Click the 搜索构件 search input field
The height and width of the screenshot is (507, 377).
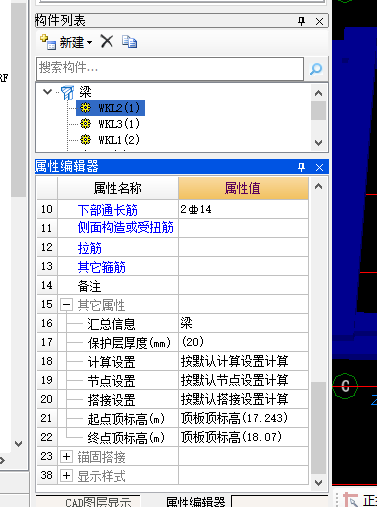click(170, 68)
